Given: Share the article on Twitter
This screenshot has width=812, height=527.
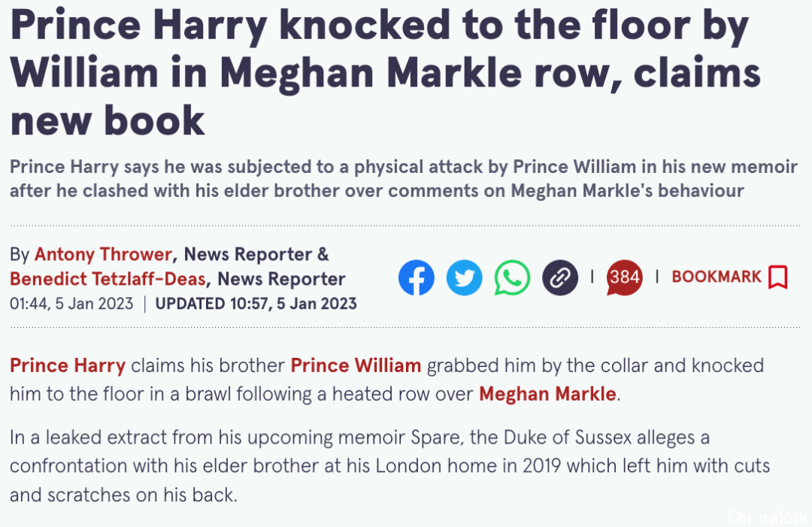Looking at the screenshot, I should pos(465,277).
